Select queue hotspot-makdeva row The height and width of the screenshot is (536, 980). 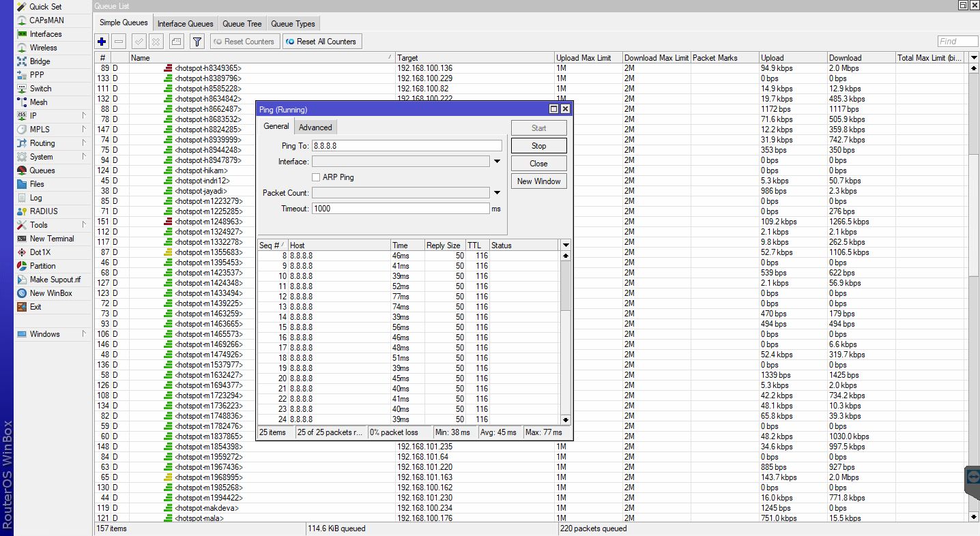pyautogui.click(x=531, y=508)
